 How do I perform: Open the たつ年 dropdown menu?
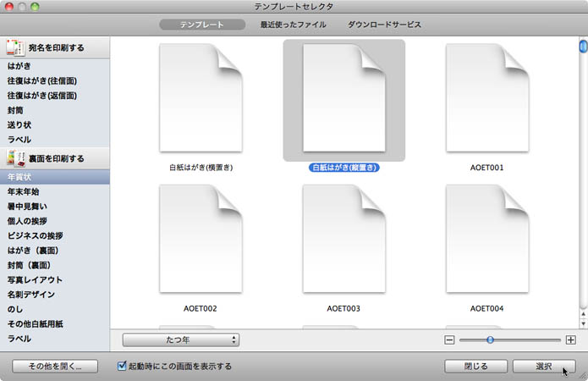click(x=181, y=340)
